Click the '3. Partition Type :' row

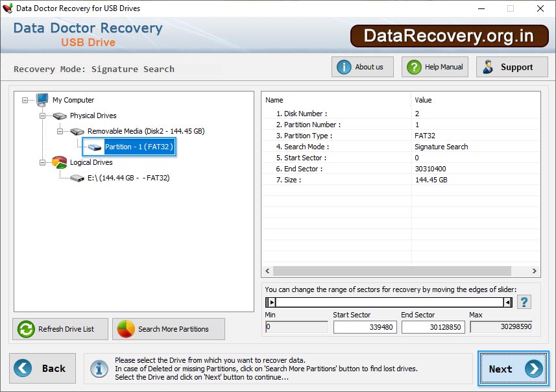click(401, 136)
